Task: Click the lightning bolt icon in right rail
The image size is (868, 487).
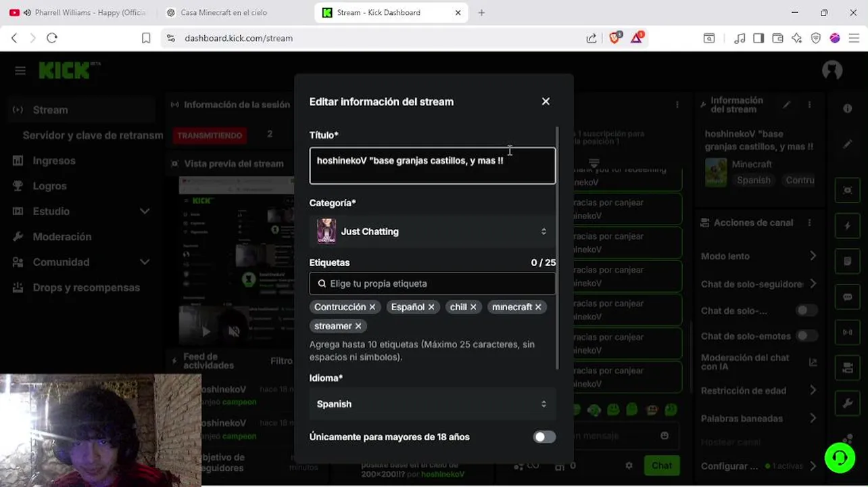Action: [848, 226]
